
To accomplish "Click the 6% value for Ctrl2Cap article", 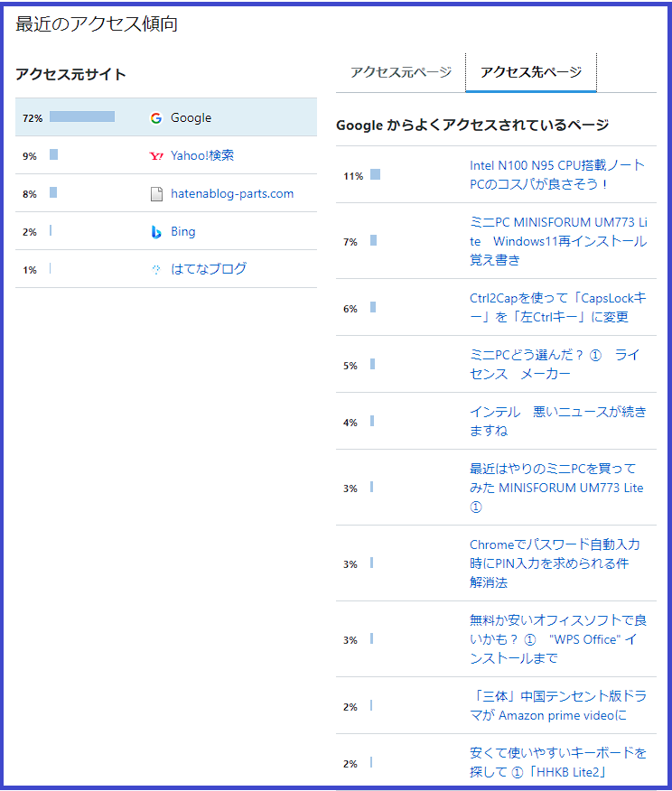I will click(x=350, y=309).
